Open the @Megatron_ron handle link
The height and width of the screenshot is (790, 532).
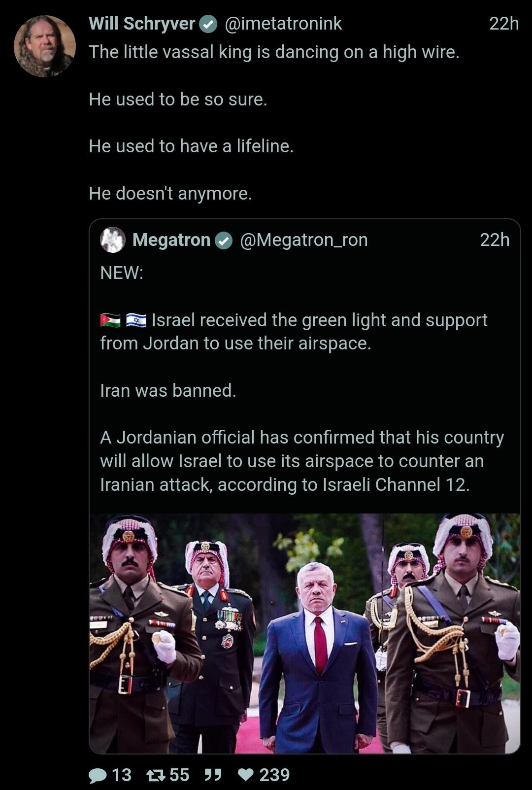[303, 240]
